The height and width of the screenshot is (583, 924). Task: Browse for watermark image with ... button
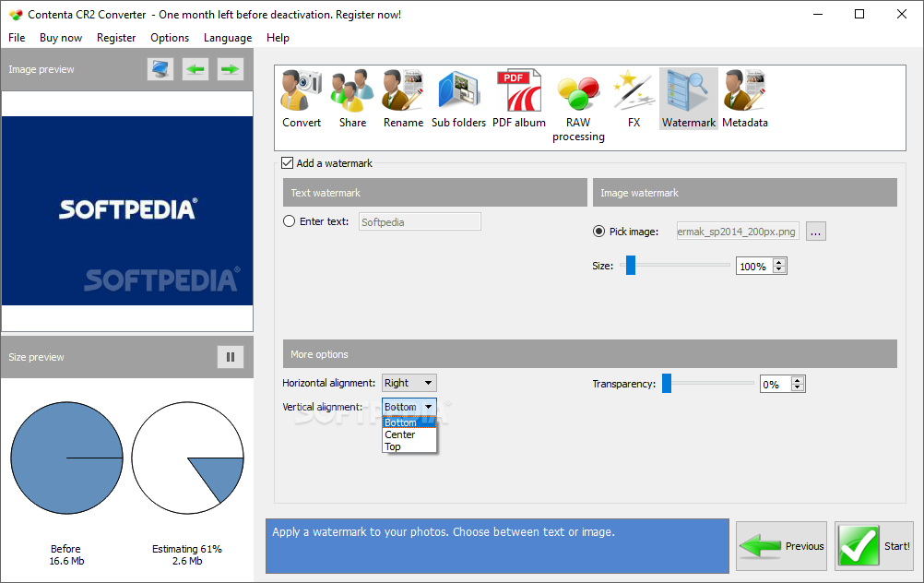click(x=815, y=232)
